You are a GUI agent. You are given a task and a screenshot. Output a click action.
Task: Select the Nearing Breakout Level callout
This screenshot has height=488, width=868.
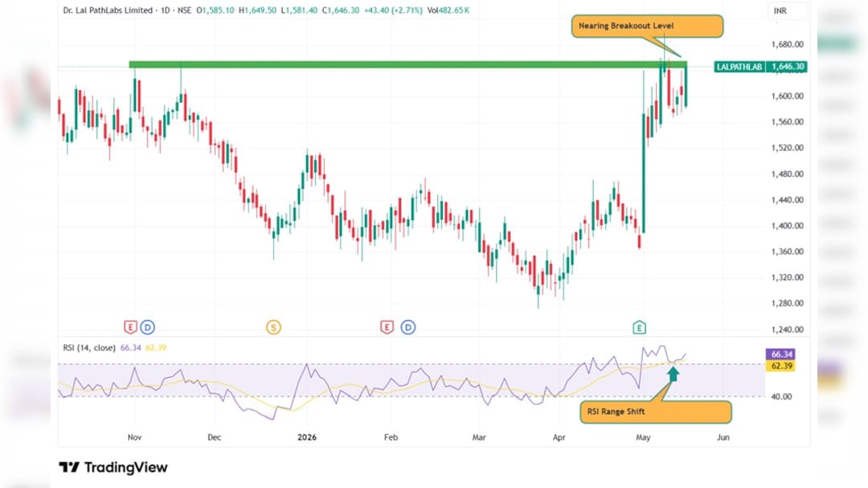coord(647,26)
